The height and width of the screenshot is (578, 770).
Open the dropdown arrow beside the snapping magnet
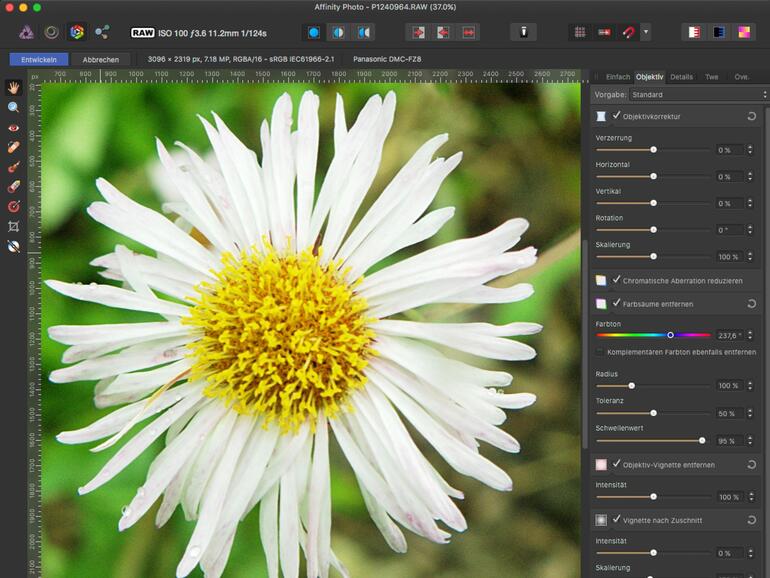click(646, 32)
